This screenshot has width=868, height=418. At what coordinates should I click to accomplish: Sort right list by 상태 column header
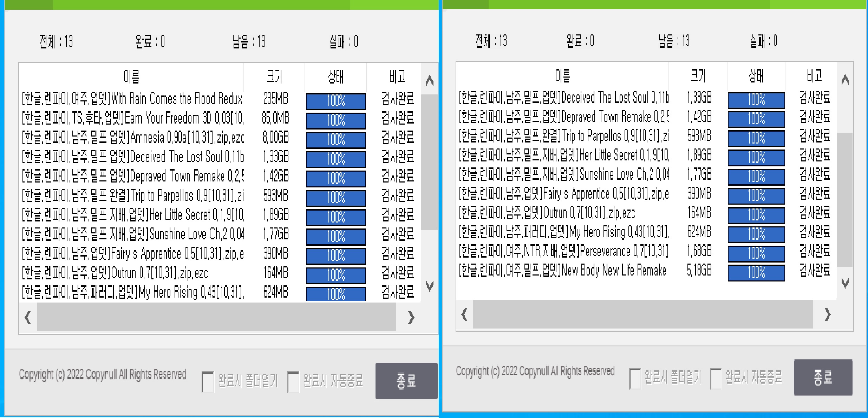(756, 76)
